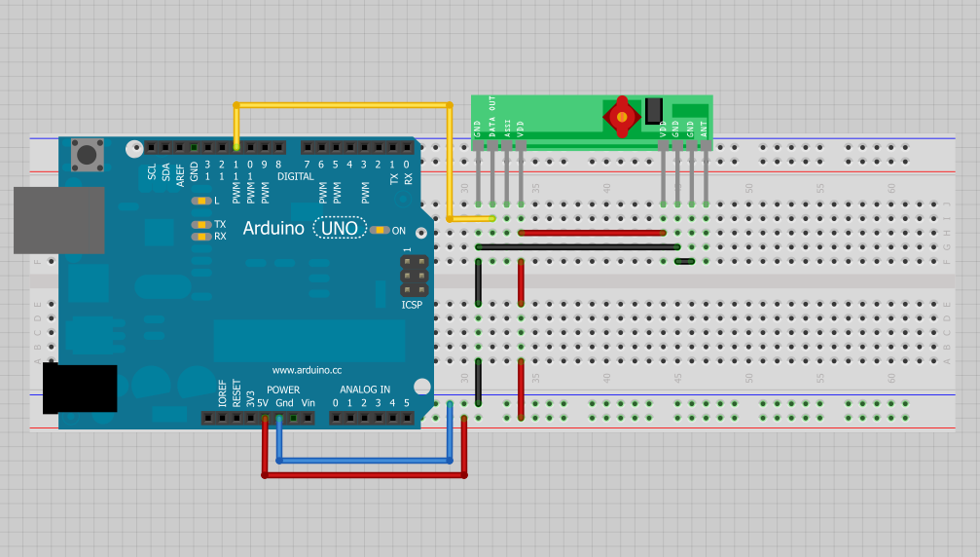Image resolution: width=980 pixels, height=557 pixels.
Task: Select lower black vertical wire to ground rail
Action: [478, 382]
